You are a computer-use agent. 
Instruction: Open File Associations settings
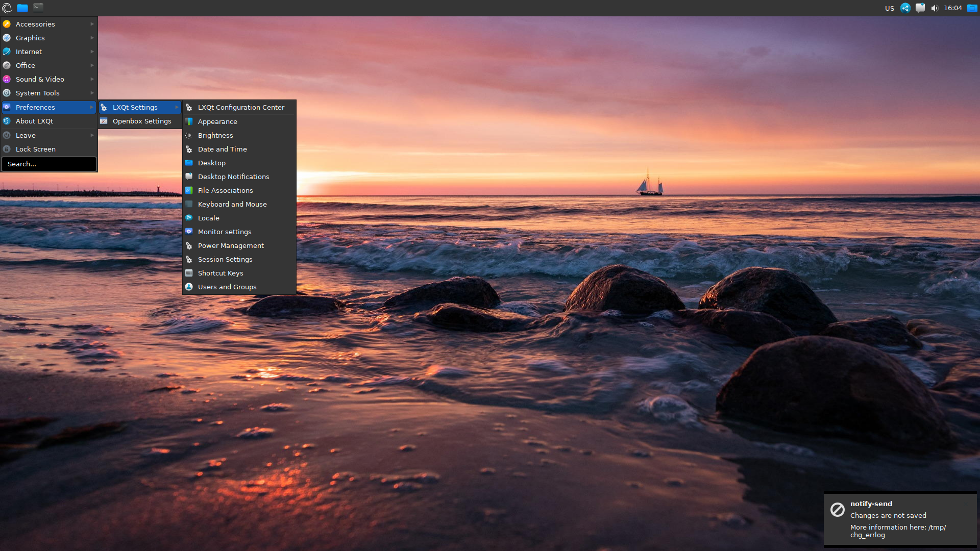pyautogui.click(x=239, y=190)
